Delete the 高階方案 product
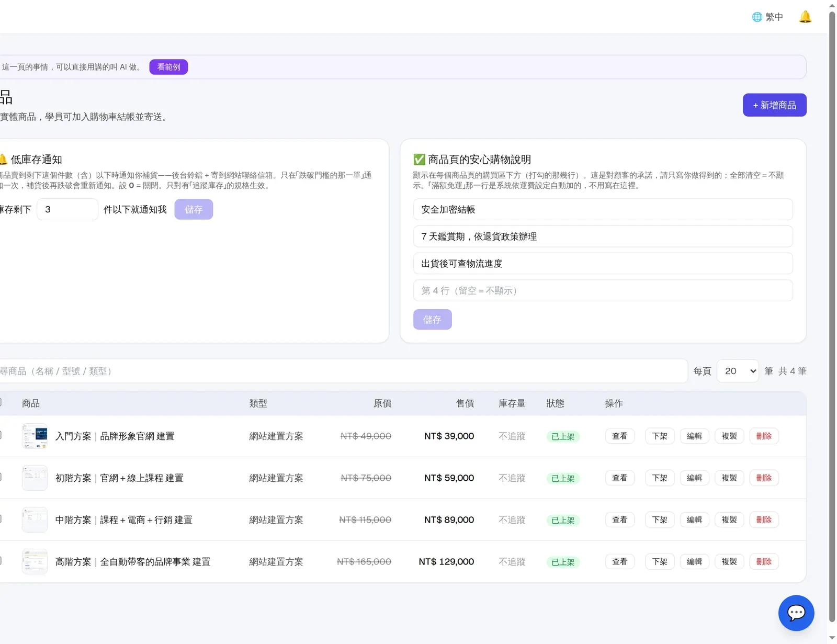Image resolution: width=837 pixels, height=644 pixels. (x=764, y=562)
